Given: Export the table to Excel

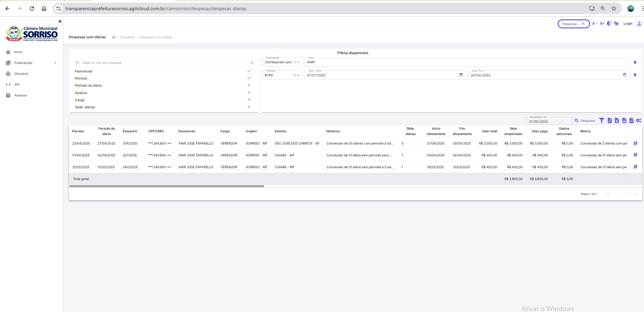Looking at the screenshot, I should point(617,120).
